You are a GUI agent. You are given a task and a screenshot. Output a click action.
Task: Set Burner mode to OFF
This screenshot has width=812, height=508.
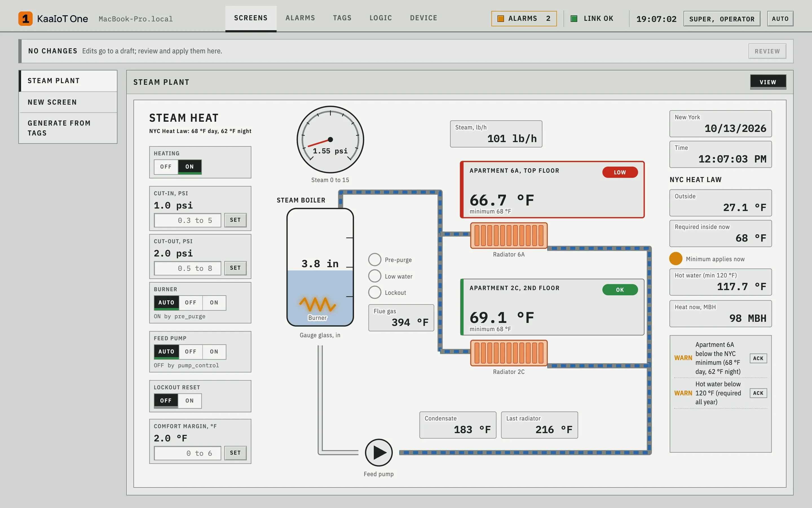[191, 303]
